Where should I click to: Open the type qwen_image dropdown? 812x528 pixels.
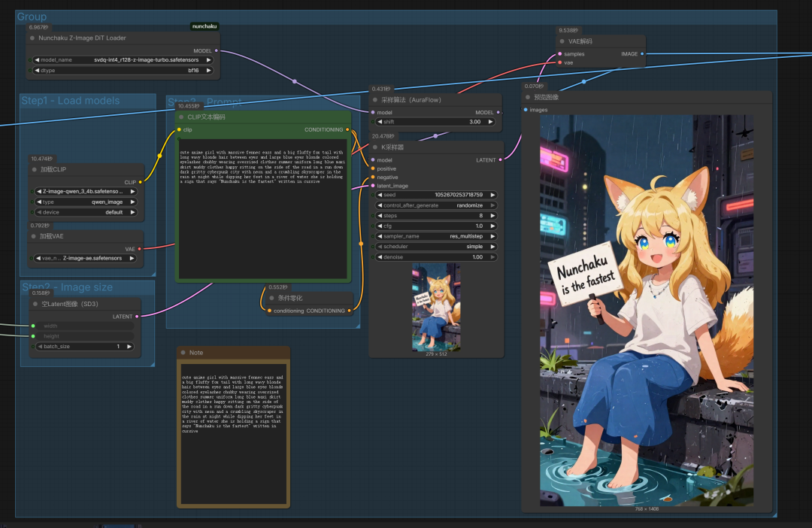[x=86, y=202]
